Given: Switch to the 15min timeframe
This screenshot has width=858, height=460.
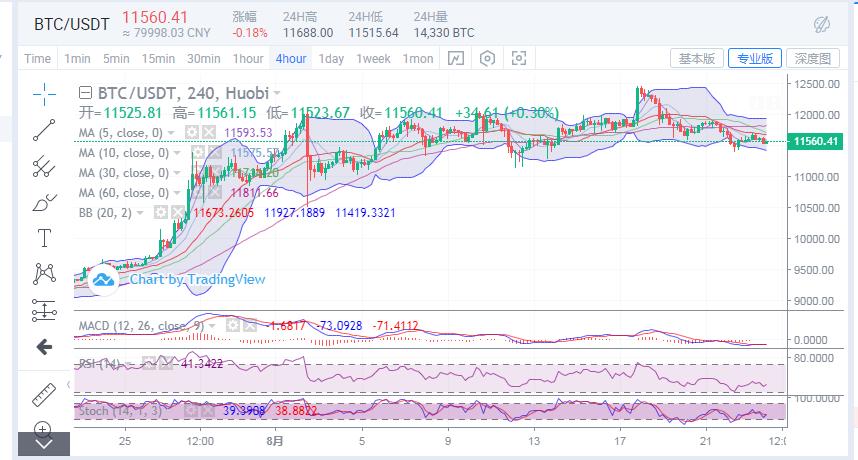Looking at the screenshot, I should coord(160,59).
